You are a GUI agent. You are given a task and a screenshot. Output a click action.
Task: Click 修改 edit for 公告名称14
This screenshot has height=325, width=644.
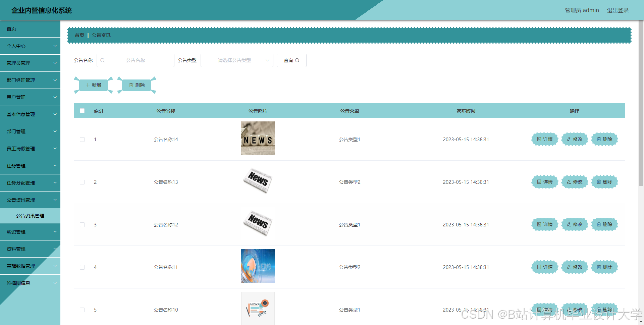point(575,139)
